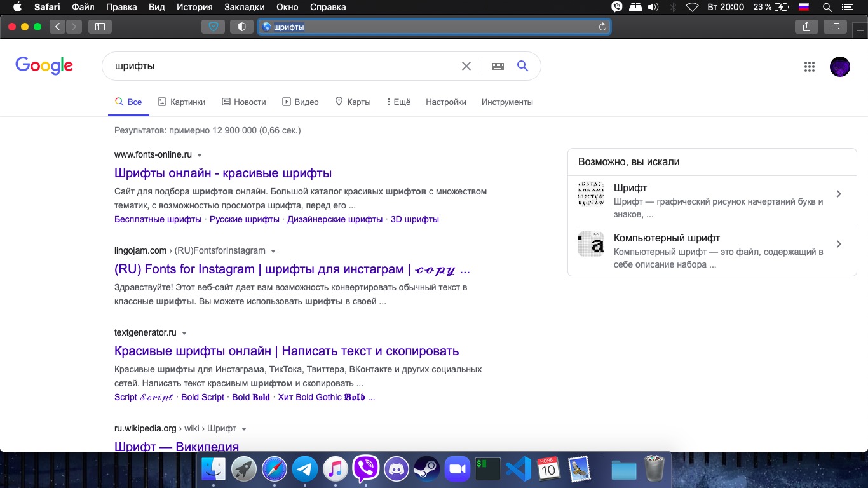
Task: Switch to the Картинки tab
Action: coord(182,102)
